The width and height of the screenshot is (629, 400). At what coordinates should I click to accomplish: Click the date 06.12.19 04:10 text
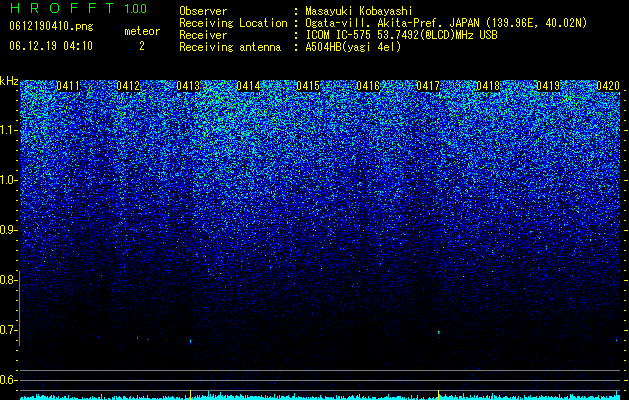pos(51,46)
